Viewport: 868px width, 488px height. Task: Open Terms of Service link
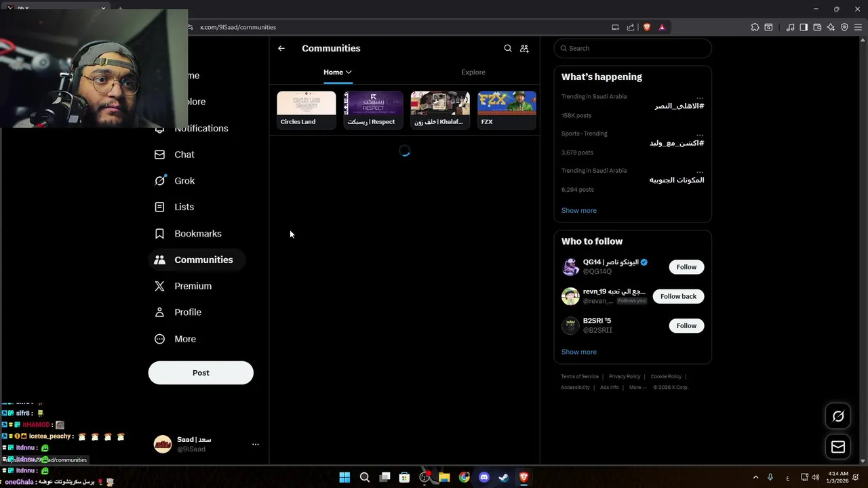click(x=580, y=376)
